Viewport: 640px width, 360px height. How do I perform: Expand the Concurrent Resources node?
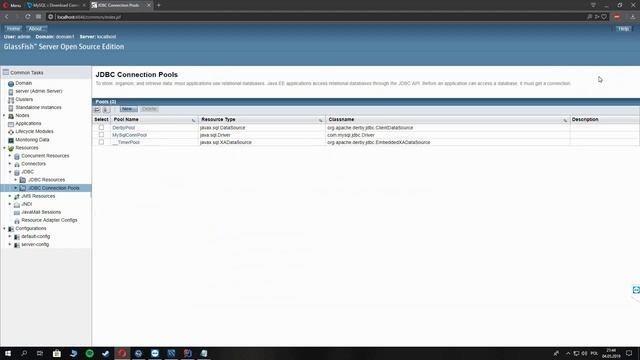10,156
